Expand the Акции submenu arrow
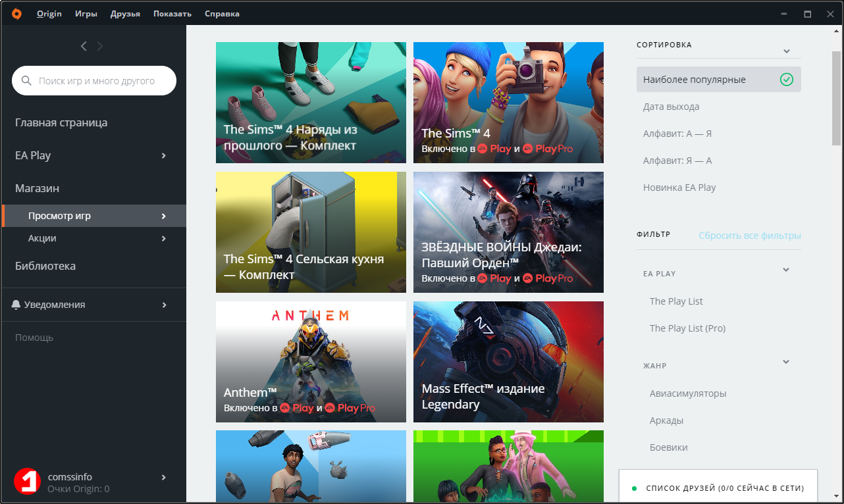Viewport: 844px width, 504px height. 164,238
